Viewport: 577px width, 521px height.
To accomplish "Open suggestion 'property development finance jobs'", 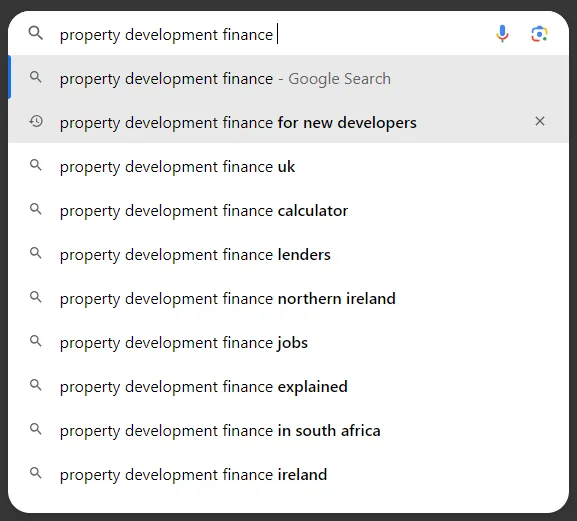I will (288, 341).
